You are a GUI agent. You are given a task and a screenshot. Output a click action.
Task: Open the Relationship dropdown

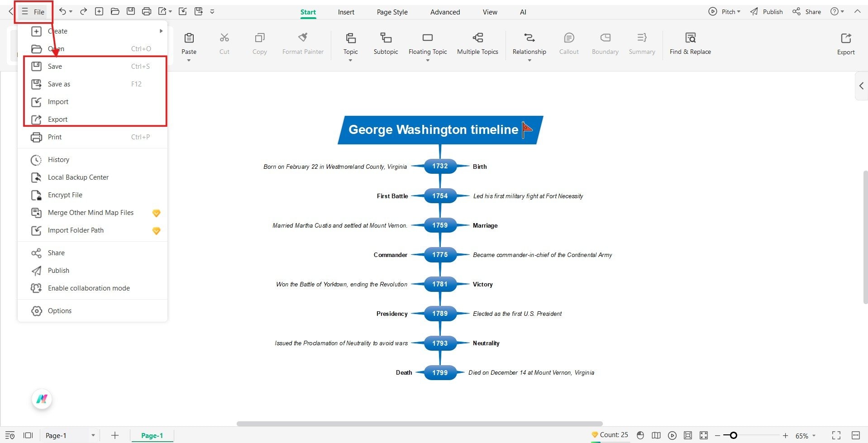coord(529,60)
